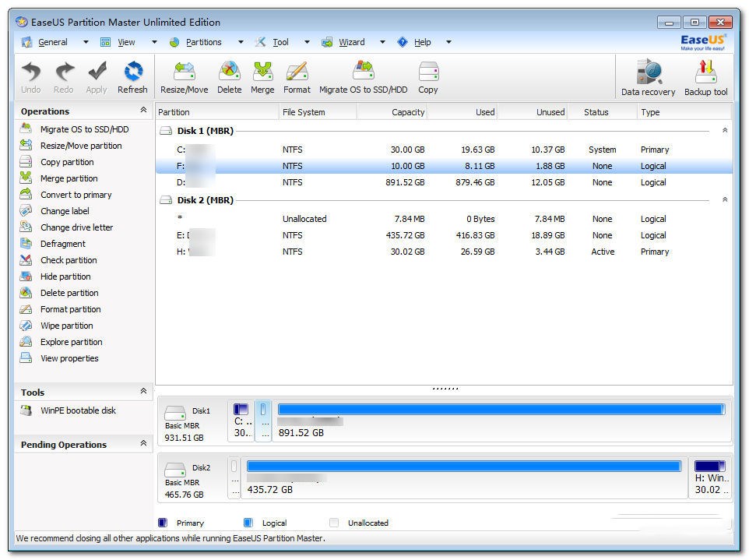Click the Delete partition toolbar icon
This screenshot has height=560, width=749.
(229, 77)
